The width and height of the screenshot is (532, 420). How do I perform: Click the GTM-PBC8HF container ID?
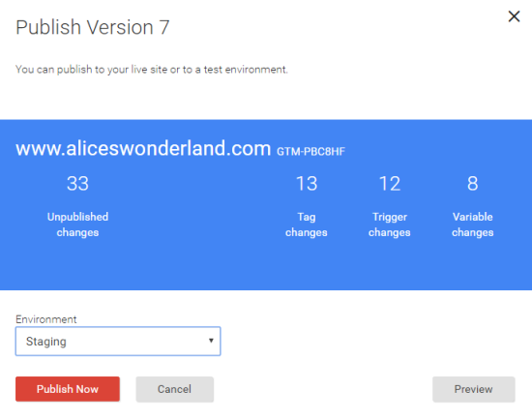[310, 151]
